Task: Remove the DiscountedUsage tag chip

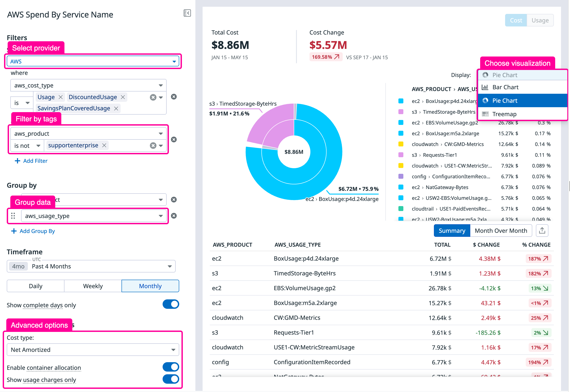Action: click(123, 97)
